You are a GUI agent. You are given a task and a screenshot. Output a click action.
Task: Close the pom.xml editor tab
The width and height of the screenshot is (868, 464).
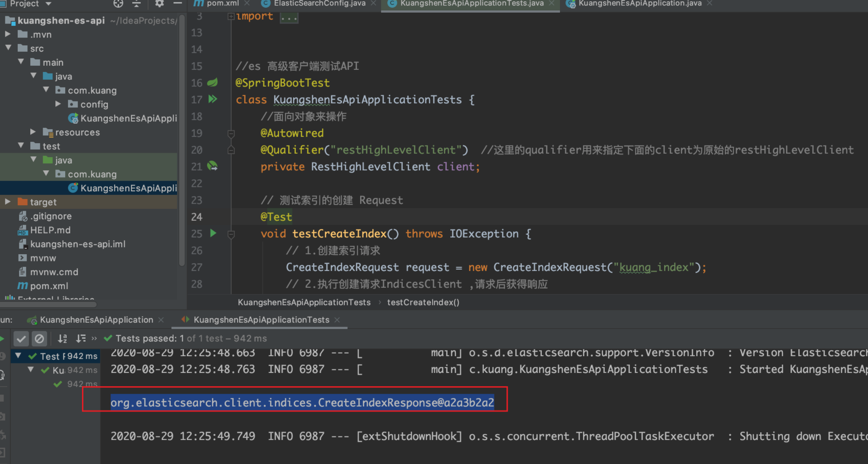coord(247,4)
